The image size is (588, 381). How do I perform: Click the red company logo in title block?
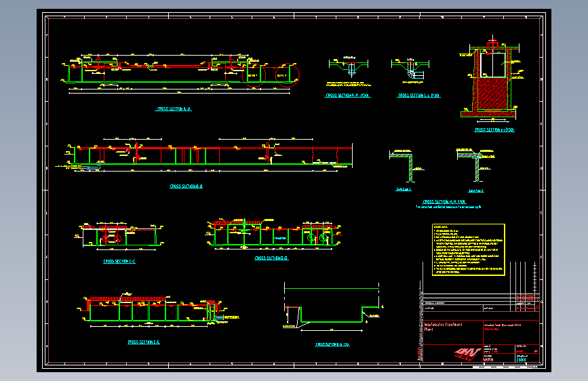(468, 354)
